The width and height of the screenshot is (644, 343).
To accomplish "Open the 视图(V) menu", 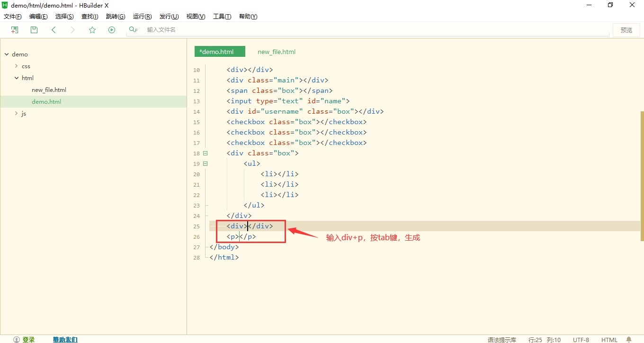I will [196, 17].
